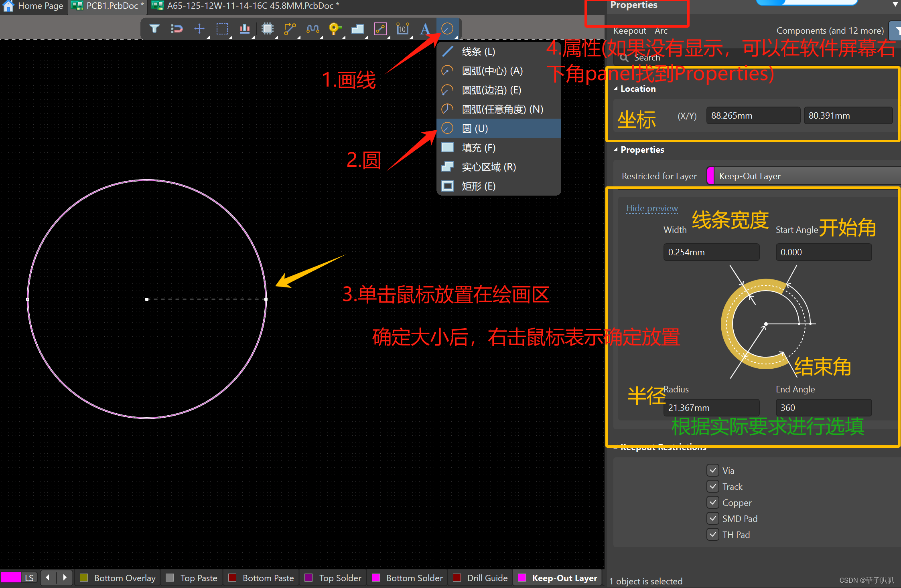Click the magenta current layer color swatch
Image resolution: width=901 pixels, height=588 pixels.
click(11, 578)
